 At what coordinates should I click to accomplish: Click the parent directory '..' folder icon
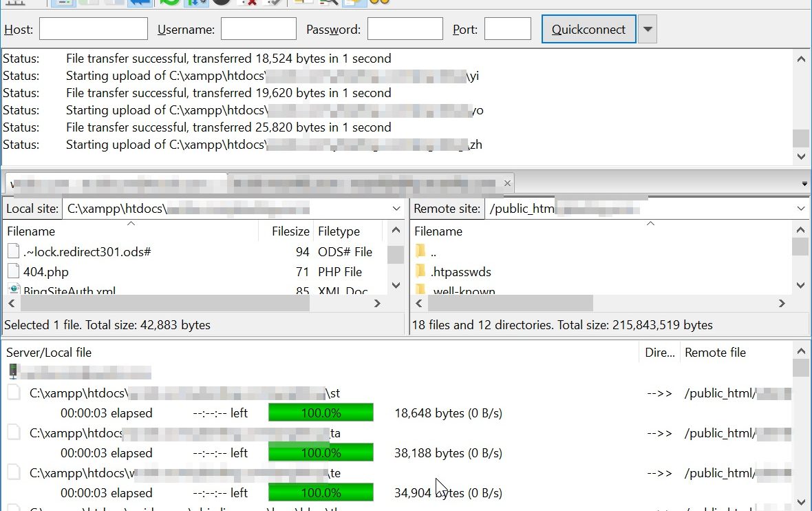[x=420, y=252]
